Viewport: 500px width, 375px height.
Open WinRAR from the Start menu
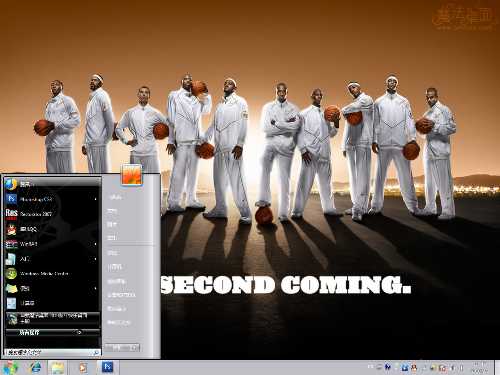pyautogui.click(x=52, y=244)
